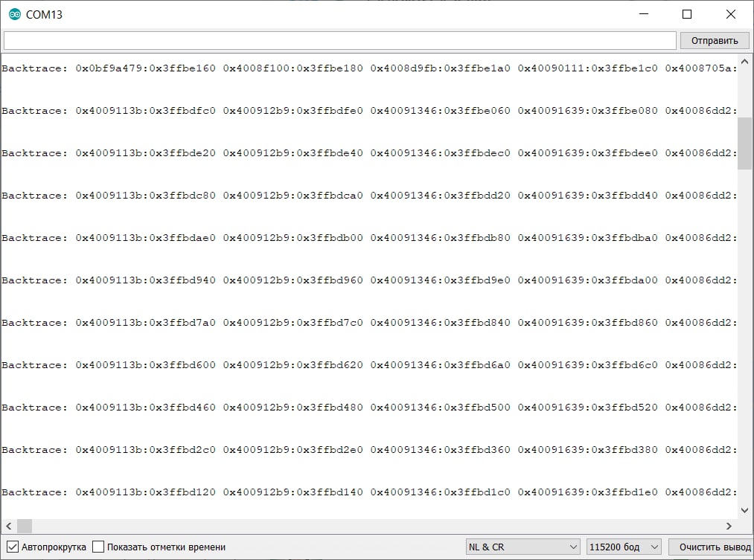Click vertical scrollbar up arrow
This screenshot has width=754, height=560.
pos(744,62)
